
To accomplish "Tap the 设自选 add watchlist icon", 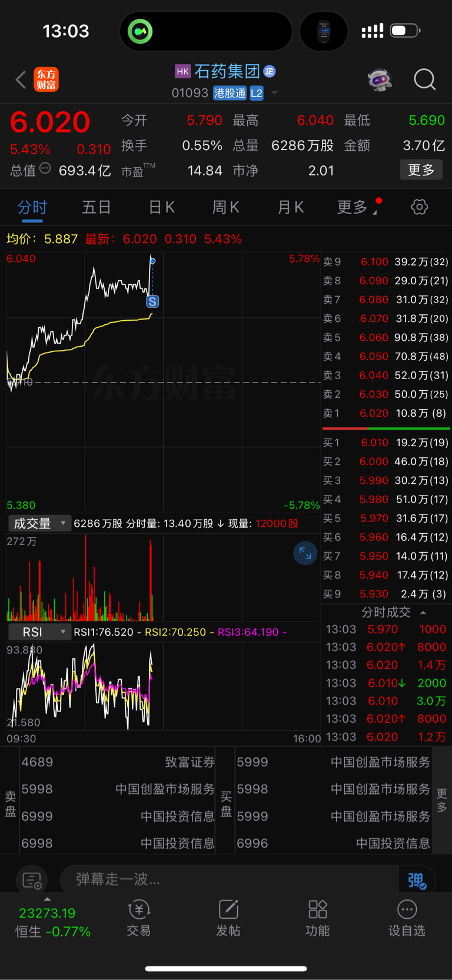I will coord(407,918).
